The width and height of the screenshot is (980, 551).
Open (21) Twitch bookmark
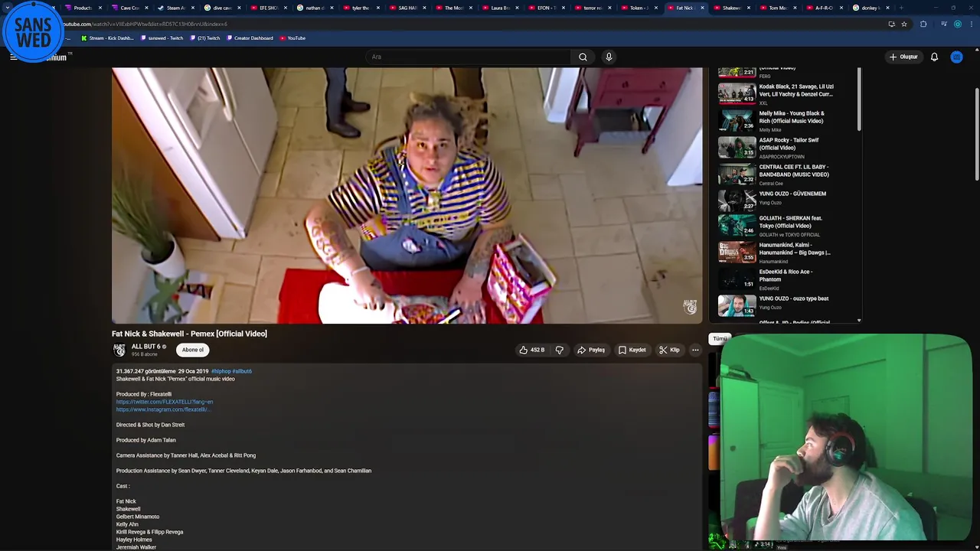pos(205,38)
